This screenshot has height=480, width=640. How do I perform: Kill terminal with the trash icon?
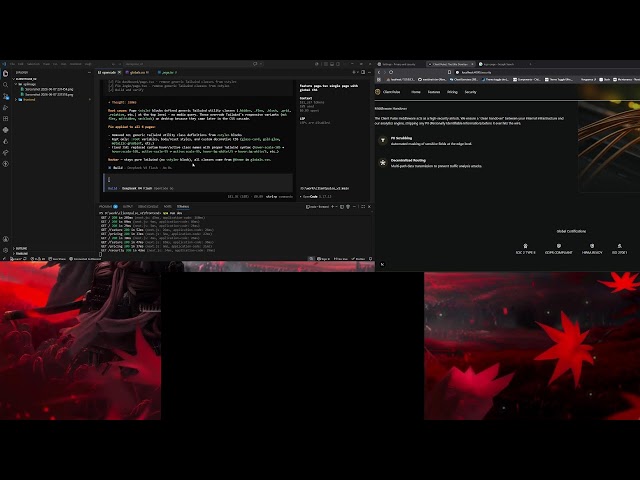pyautogui.click(x=348, y=207)
